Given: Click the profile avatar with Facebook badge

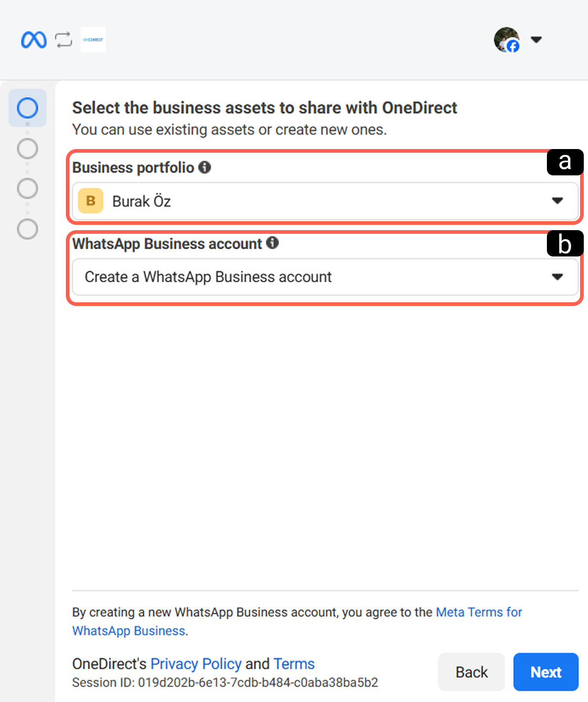Looking at the screenshot, I should point(507,39).
